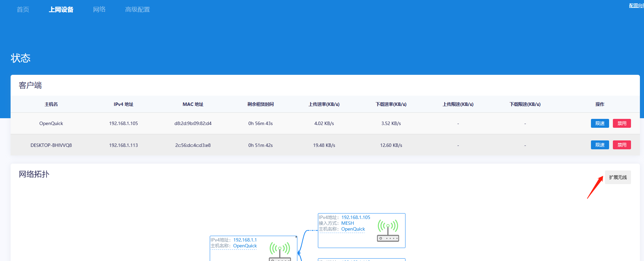
Task: Click 限速 for DESKTOP-BHIVVQ8
Action: pyautogui.click(x=600, y=145)
